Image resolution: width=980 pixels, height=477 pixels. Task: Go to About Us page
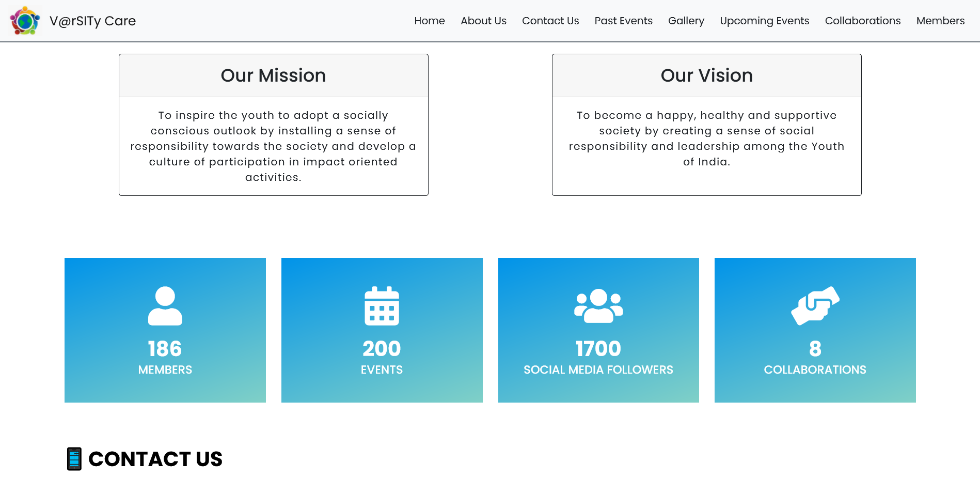483,21
